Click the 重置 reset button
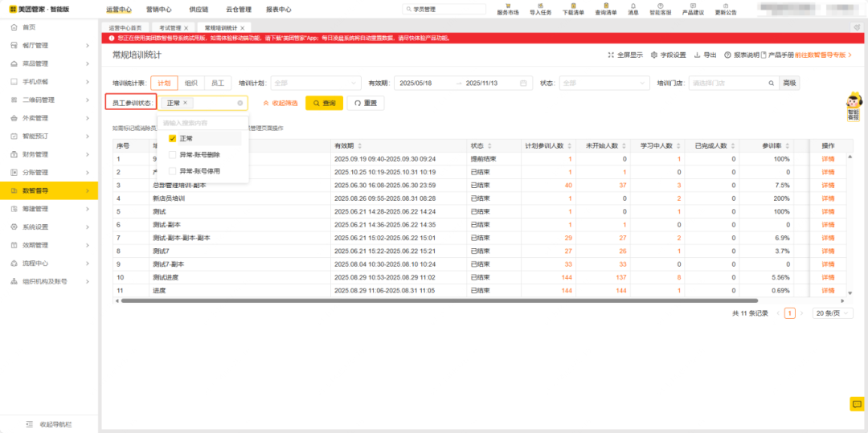 click(x=366, y=103)
